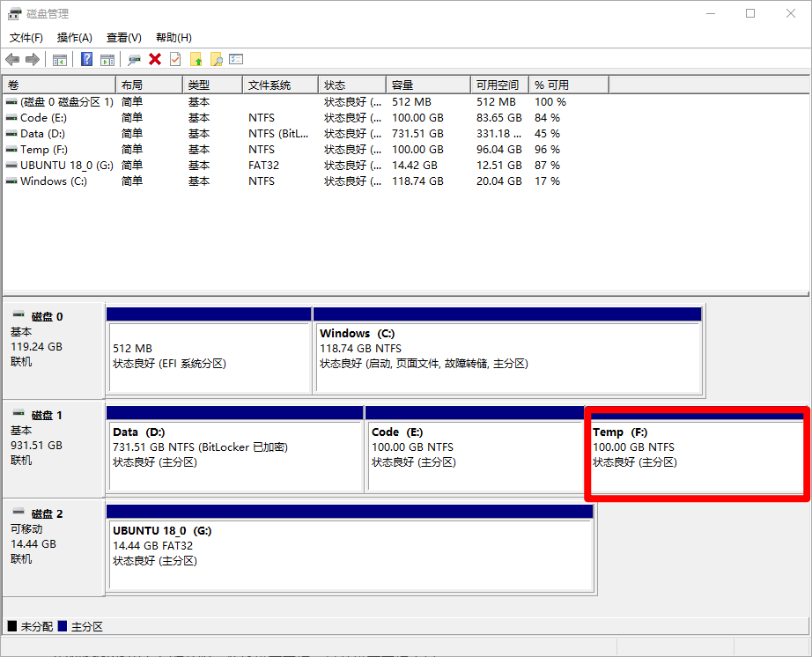Toggle the show/hide action pane icon
This screenshot has width=812, height=657.
107,60
